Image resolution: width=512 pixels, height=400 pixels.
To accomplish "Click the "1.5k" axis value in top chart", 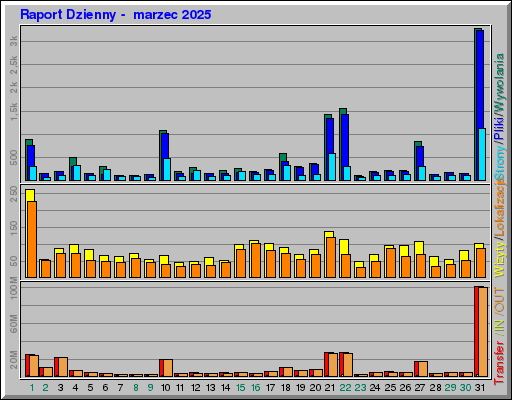I will coord(14,111).
